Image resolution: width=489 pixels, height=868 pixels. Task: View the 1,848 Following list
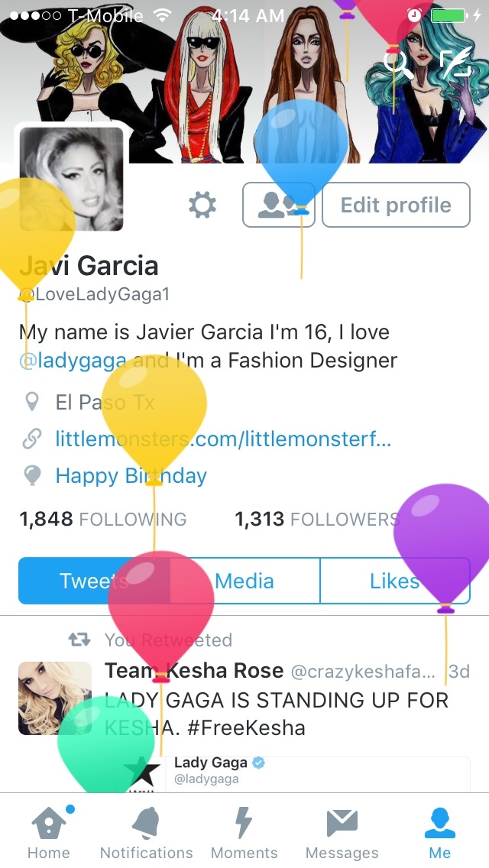tap(103, 520)
